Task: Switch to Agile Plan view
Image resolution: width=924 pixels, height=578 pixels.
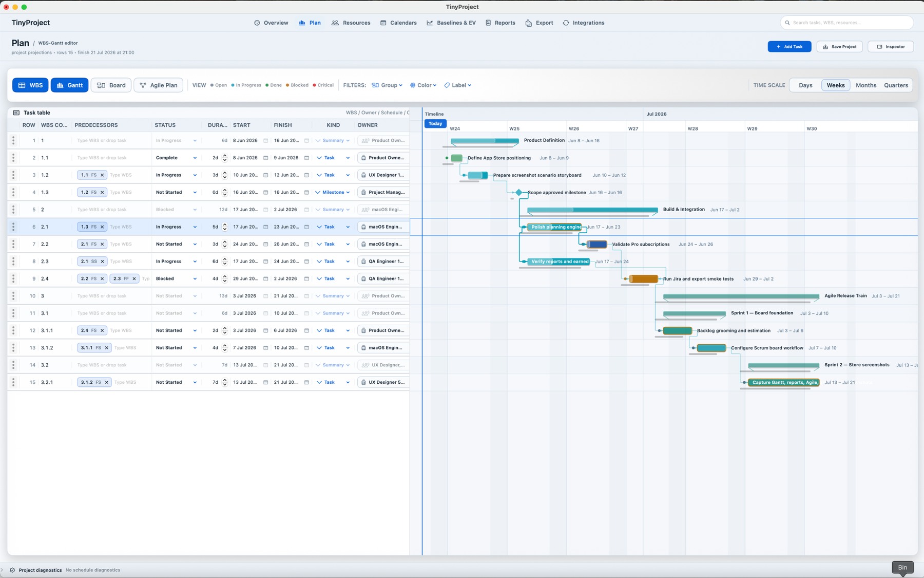Action: pyautogui.click(x=158, y=85)
